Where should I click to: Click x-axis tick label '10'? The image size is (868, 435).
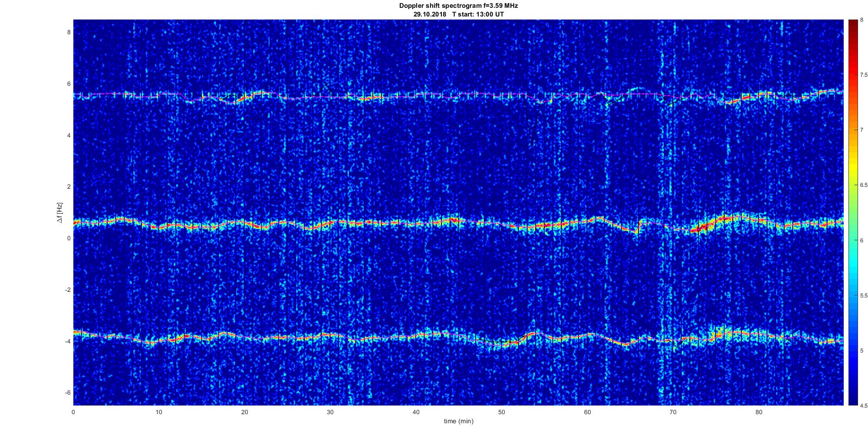point(159,412)
